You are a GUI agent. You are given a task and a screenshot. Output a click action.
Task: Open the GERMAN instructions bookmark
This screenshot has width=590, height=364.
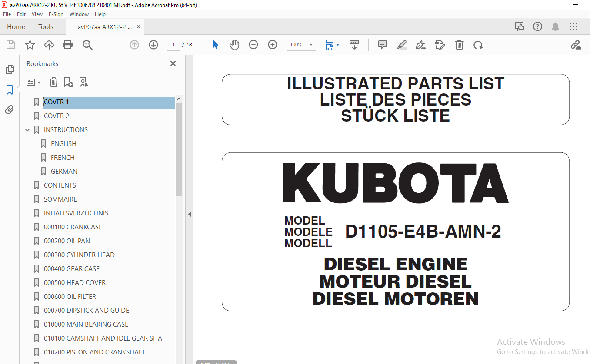click(x=64, y=172)
